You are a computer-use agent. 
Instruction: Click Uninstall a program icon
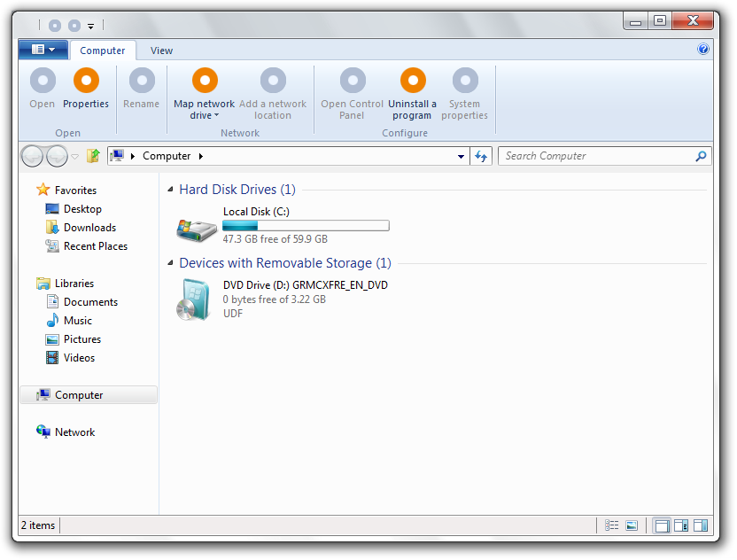pyautogui.click(x=413, y=81)
